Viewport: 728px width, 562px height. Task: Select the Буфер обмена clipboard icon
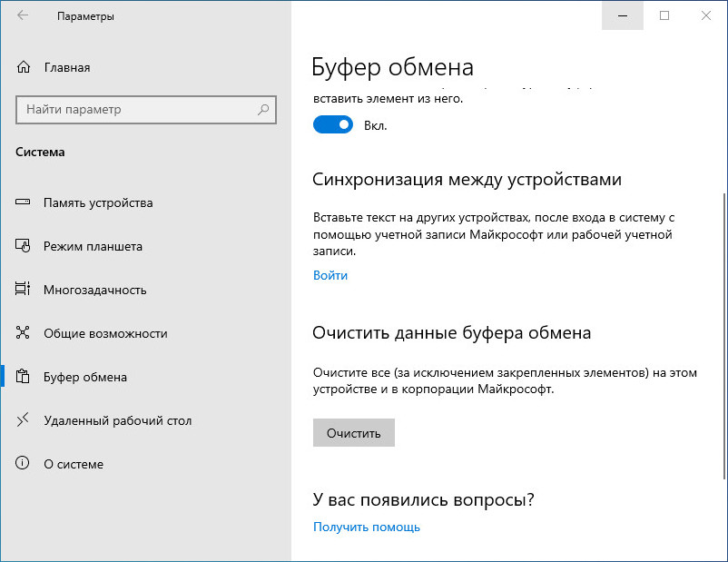23,376
